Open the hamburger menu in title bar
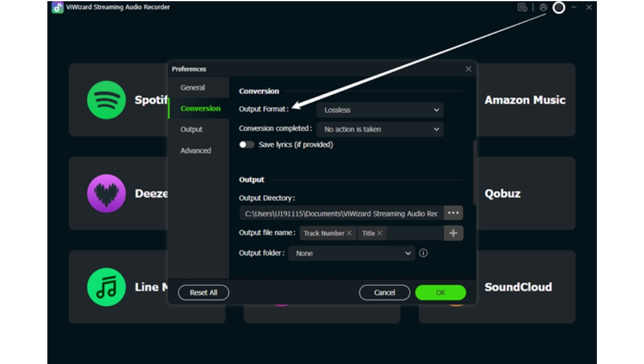644x364 pixels. pyautogui.click(x=559, y=8)
